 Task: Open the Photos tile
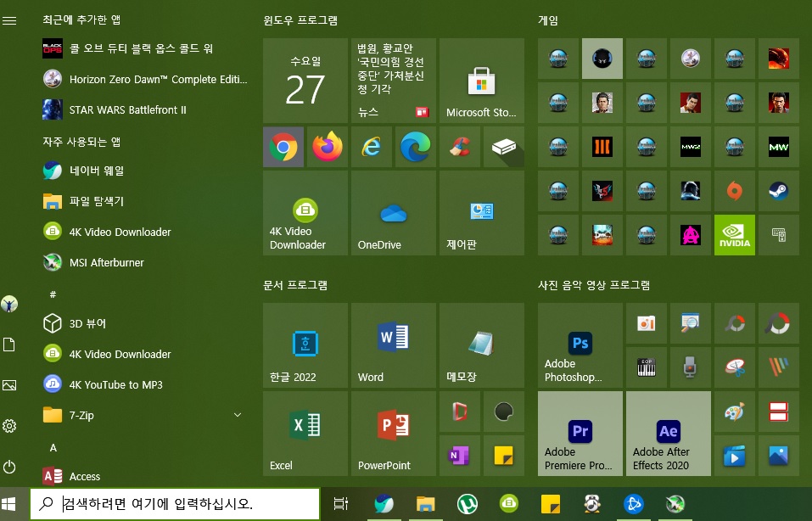778,456
